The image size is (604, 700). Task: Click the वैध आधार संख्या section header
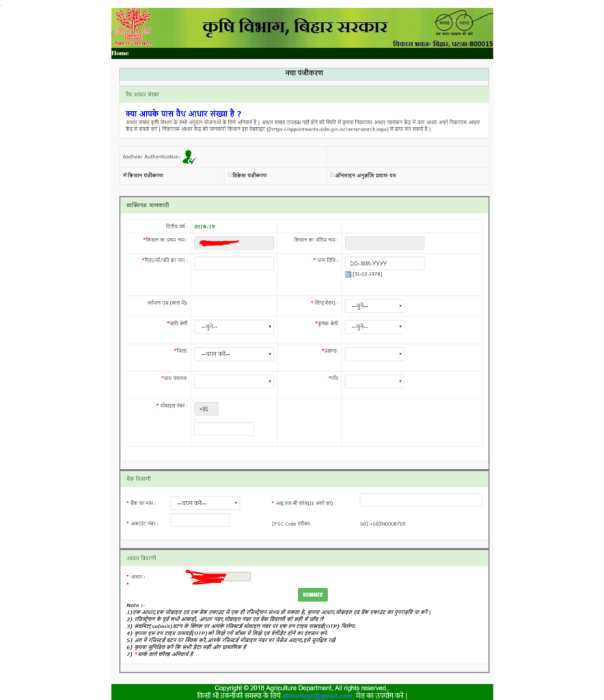click(x=304, y=94)
